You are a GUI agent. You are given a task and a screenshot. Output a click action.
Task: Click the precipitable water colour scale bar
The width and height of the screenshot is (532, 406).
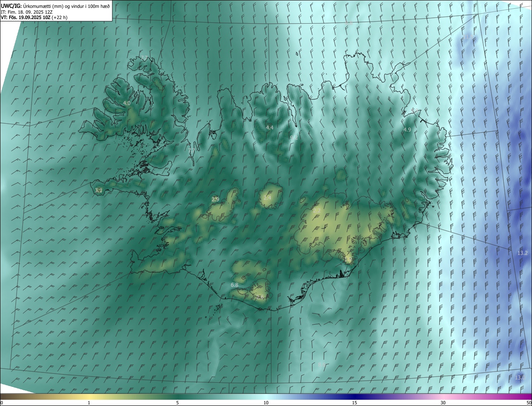point(266,396)
